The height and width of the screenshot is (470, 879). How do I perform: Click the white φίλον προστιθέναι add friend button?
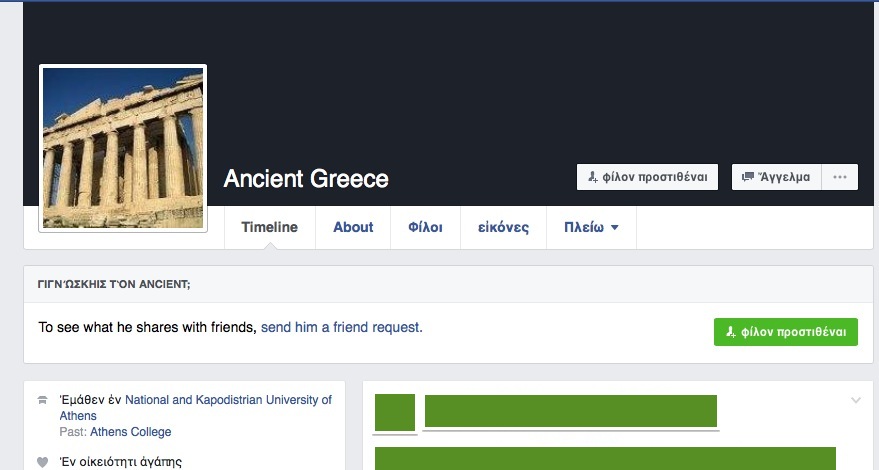click(647, 177)
